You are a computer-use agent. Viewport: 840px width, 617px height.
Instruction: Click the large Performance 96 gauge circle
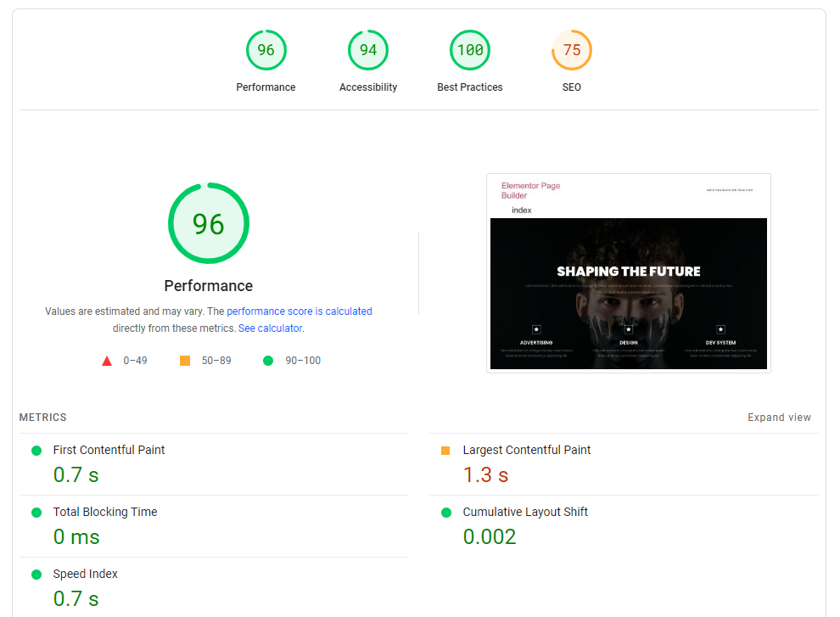(209, 223)
